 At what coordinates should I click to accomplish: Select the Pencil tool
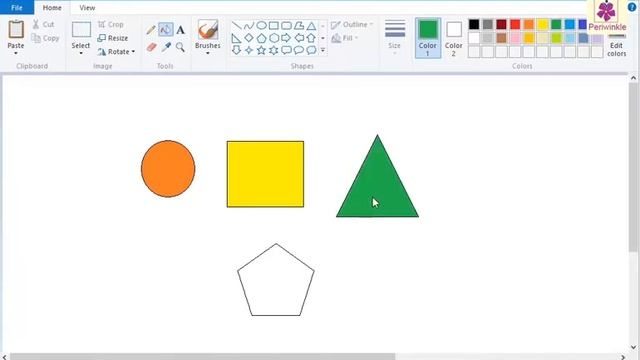click(x=151, y=29)
